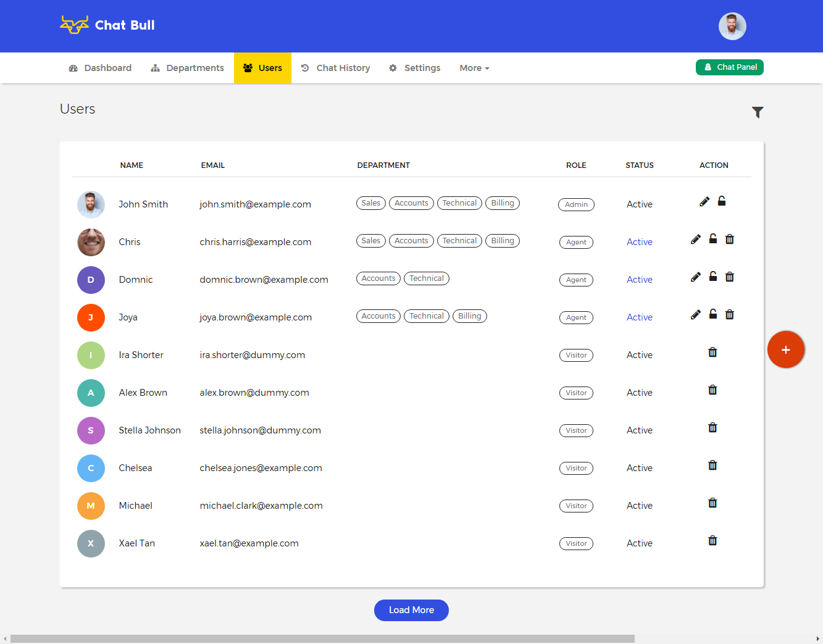
Task: Delete Chris with the trash icon
Action: [x=730, y=240]
